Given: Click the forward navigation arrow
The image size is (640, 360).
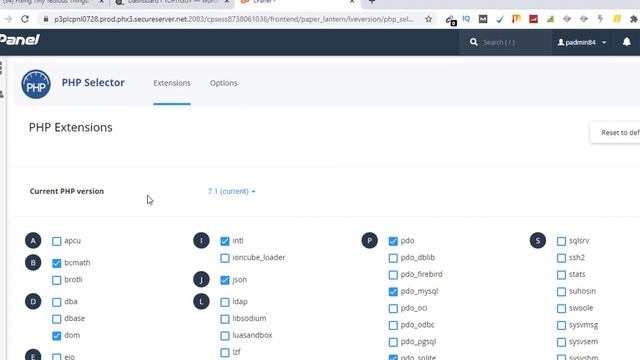Looking at the screenshot, I should click(8, 19).
